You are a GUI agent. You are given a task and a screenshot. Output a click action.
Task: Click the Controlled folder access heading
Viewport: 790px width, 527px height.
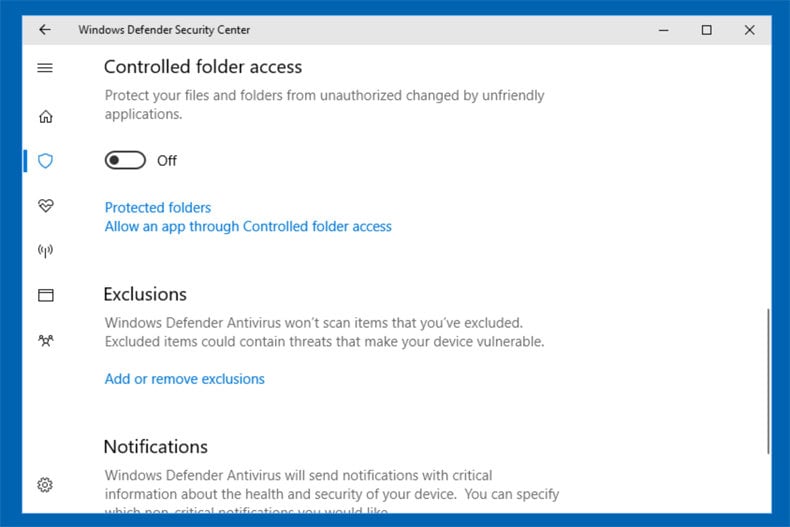(203, 67)
